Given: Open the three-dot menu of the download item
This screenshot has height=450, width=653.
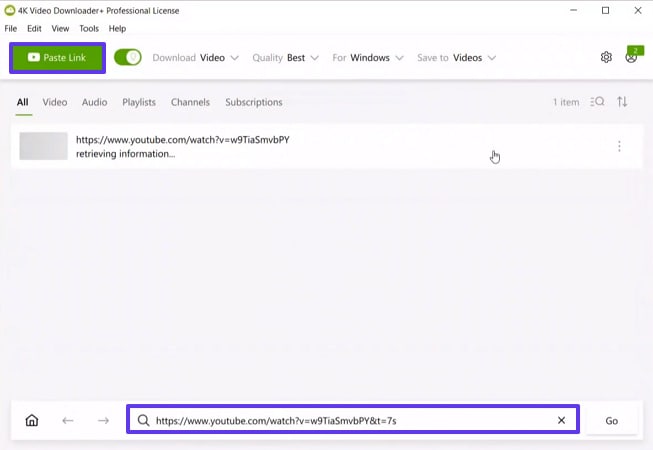Looking at the screenshot, I should click(x=619, y=146).
